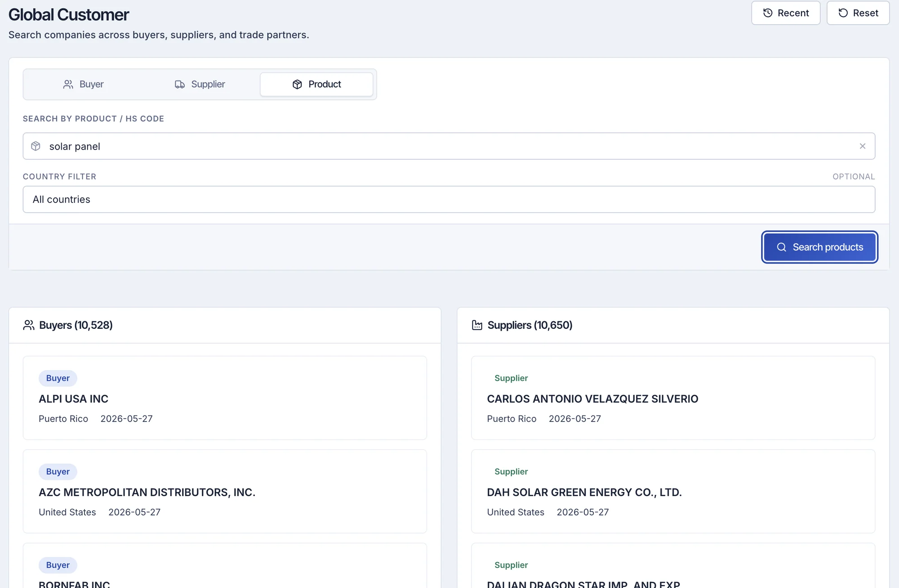Open CARLOS ANTONIO VELAZQUEZ SILVERIO supplier card
The image size is (899, 588).
[673, 398]
